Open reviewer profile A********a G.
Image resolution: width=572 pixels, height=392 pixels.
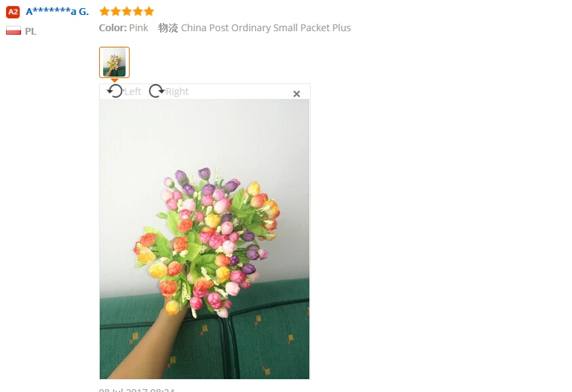click(57, 12)
